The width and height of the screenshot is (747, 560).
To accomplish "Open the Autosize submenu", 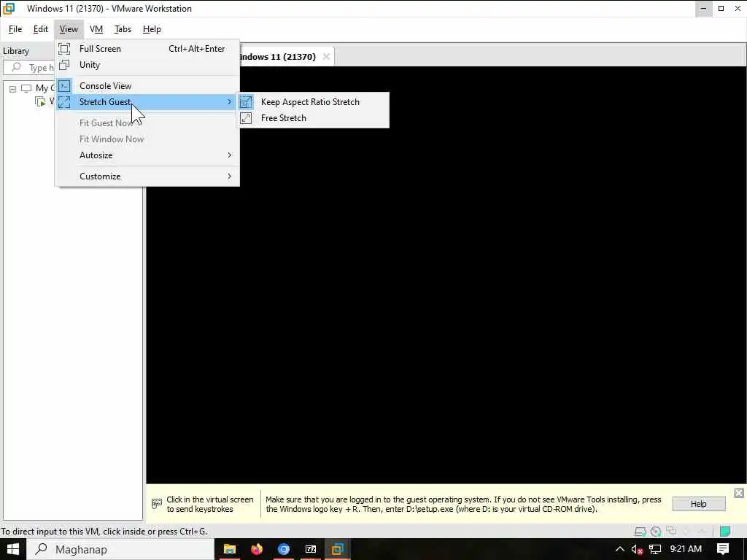I will 147,155.
